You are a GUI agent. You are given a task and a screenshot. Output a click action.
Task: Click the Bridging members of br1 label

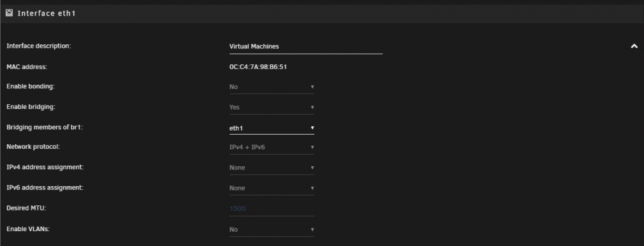(x=45, y=128)
